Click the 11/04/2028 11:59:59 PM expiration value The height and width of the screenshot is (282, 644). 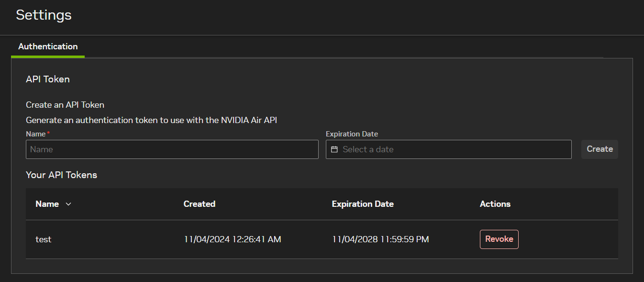click(380, 239)
